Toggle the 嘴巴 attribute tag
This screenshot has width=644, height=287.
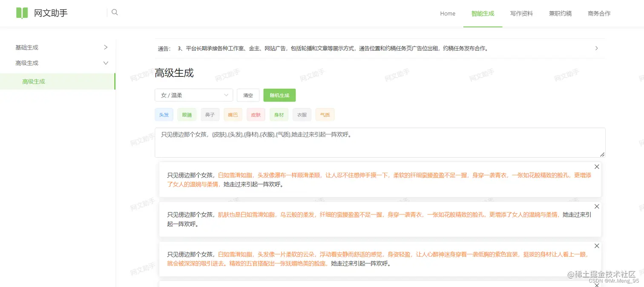coord(233,114)
